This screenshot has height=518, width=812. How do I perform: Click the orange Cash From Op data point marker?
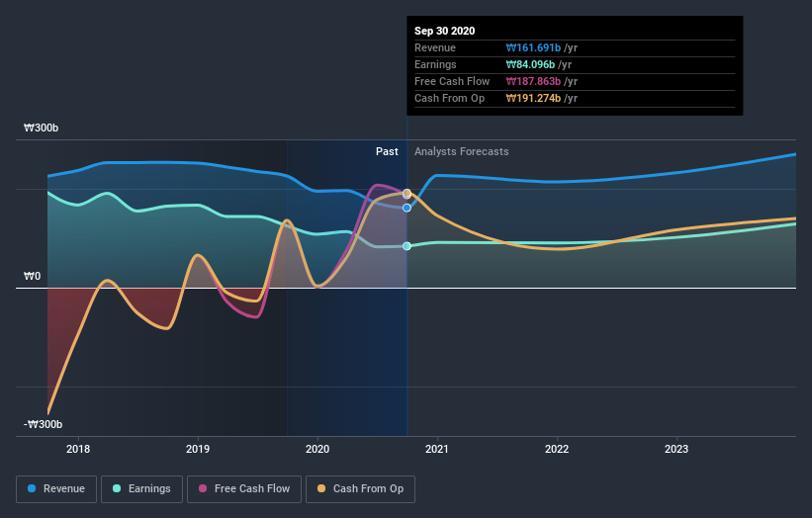[x=407, y=193]
